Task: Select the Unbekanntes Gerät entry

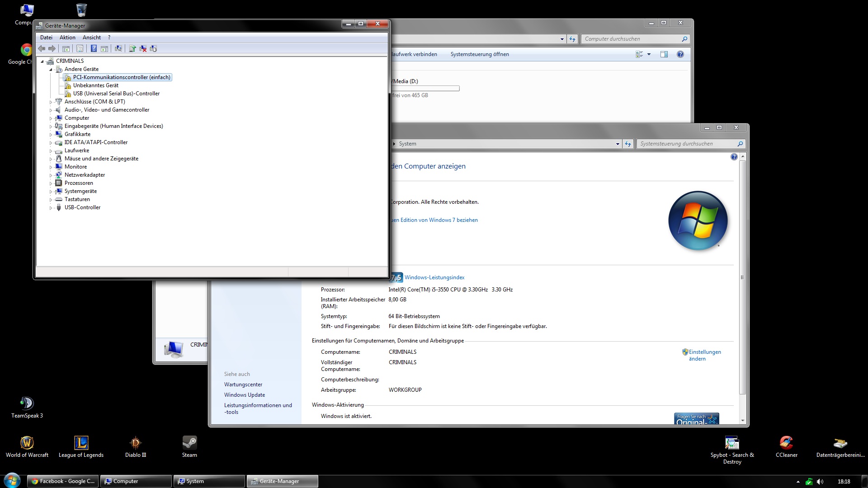Action: pyautogui.click(x=95, y=85)
